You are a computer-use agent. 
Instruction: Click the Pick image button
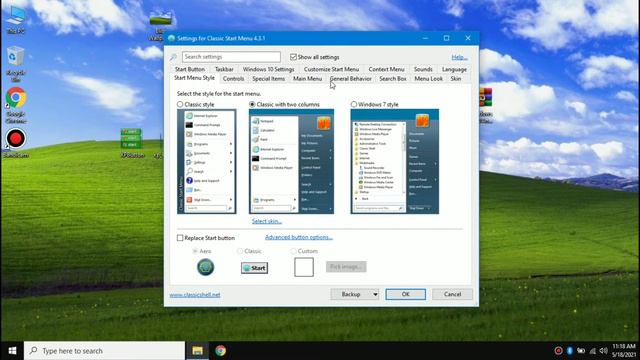[x=346, y=267]
